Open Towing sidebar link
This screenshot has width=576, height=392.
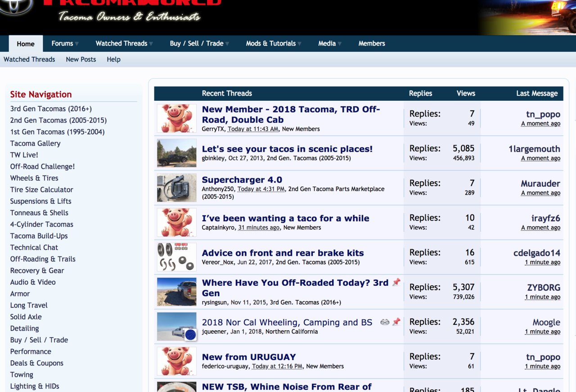(x=22, y=374)
